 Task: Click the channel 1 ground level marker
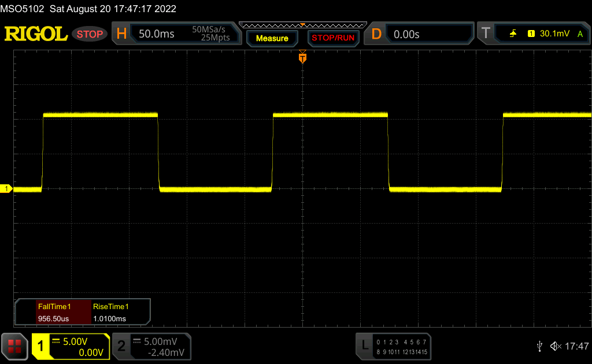[6, 188]
